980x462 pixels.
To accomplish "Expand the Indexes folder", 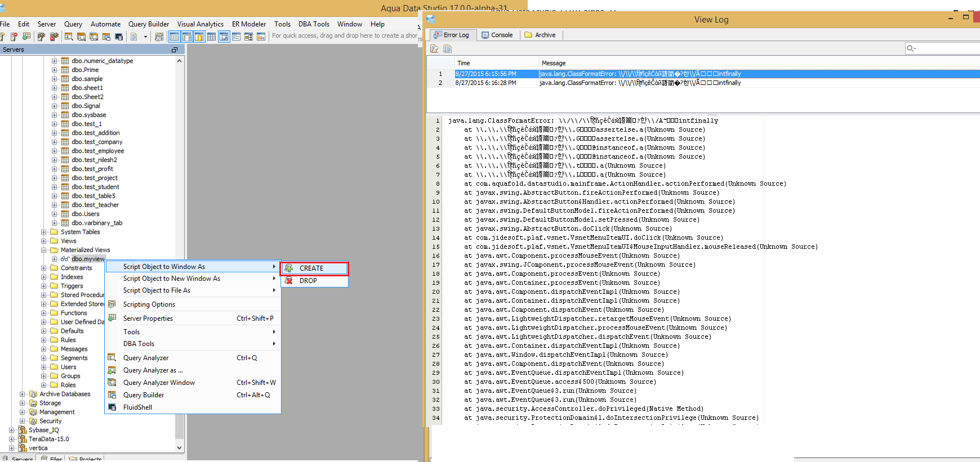I will (x=44, y=277).
